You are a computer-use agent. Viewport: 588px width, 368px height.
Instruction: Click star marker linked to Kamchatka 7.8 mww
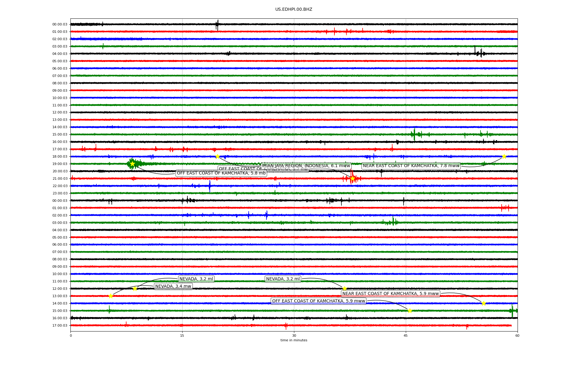pyautogui.click(x=504, y=156)
